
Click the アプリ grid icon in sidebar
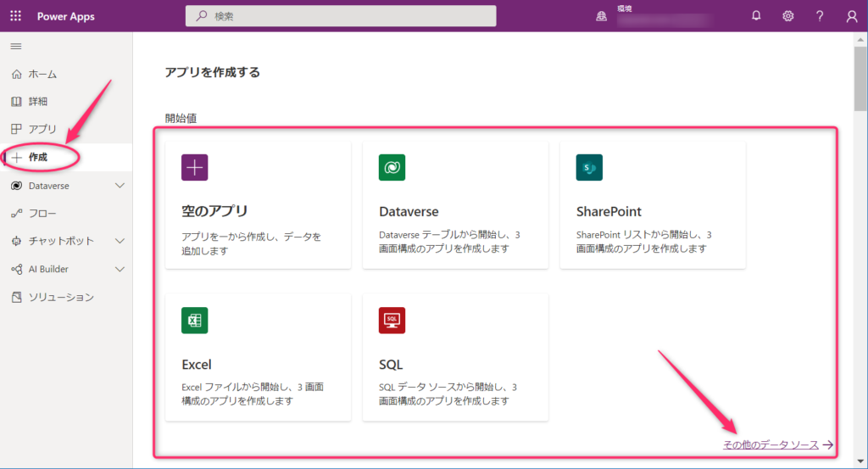click(17, 129)
